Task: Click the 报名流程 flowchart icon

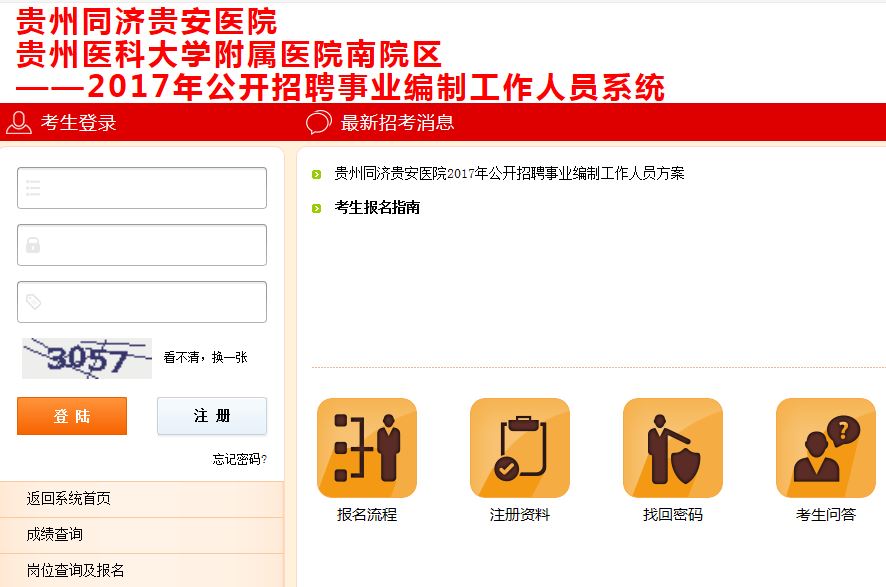Action: coord(366,448)
